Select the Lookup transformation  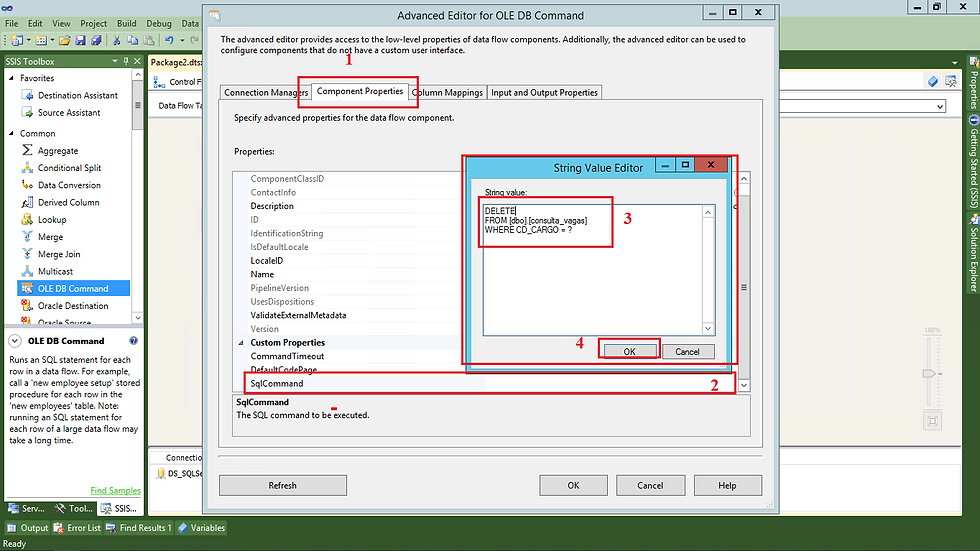click(52, 220)
